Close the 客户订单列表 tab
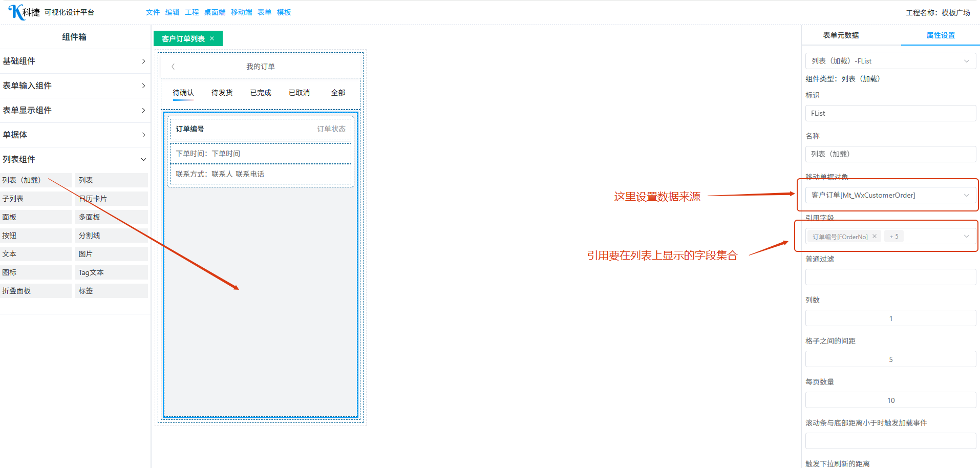 point(212,38)
